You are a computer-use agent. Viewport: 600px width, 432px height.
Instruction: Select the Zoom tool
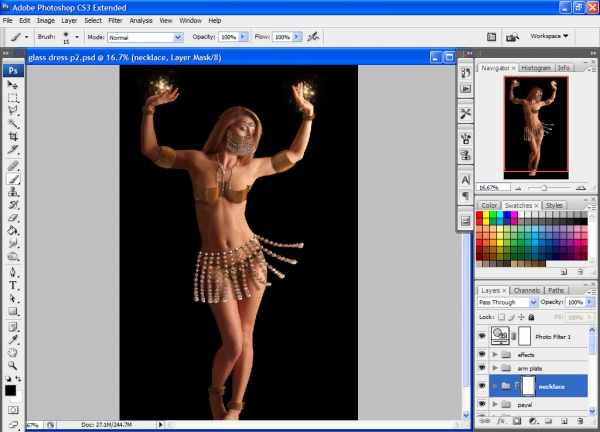[x=13, y=366]
